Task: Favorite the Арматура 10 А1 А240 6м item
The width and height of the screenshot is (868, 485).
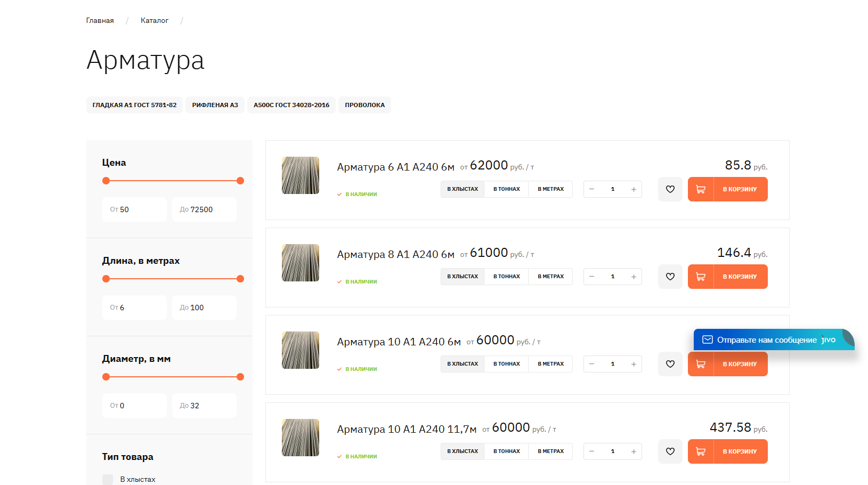Action: (x=670, y=364)
